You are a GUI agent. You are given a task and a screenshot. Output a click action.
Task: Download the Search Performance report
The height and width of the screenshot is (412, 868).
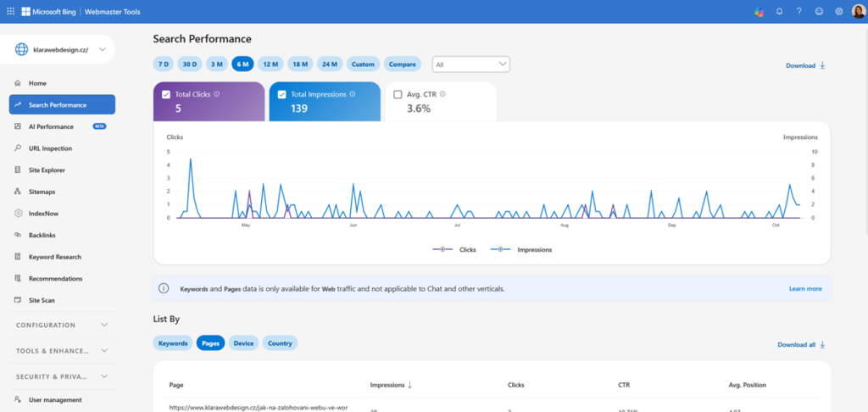click(x=805, y=65)
